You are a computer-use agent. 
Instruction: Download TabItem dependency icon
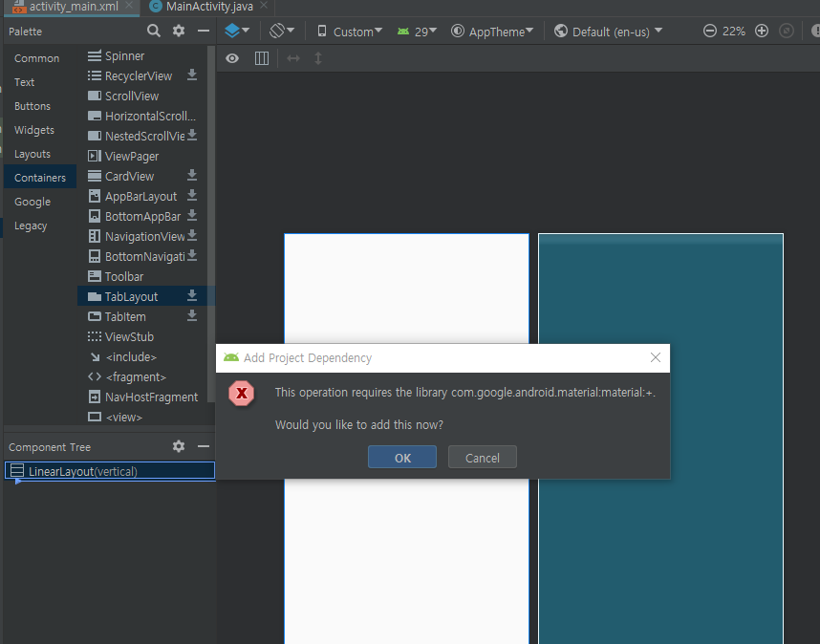click(x=192, y=315)
